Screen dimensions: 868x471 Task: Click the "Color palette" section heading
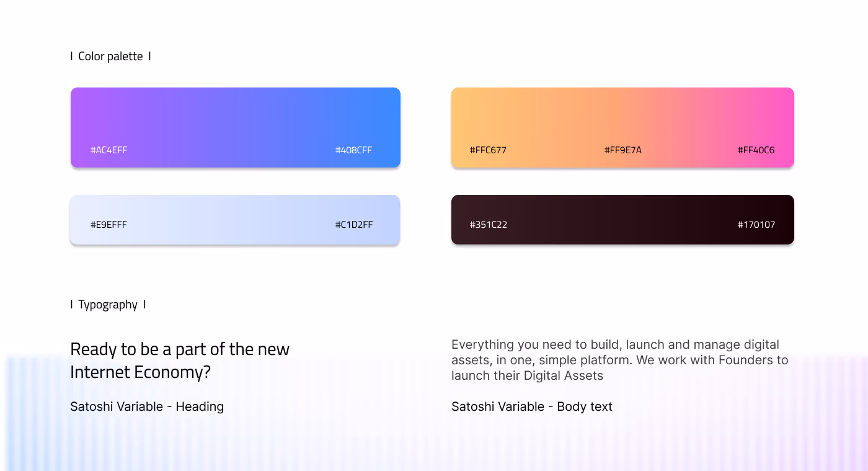pyautogui.click(x=110, y=56)
